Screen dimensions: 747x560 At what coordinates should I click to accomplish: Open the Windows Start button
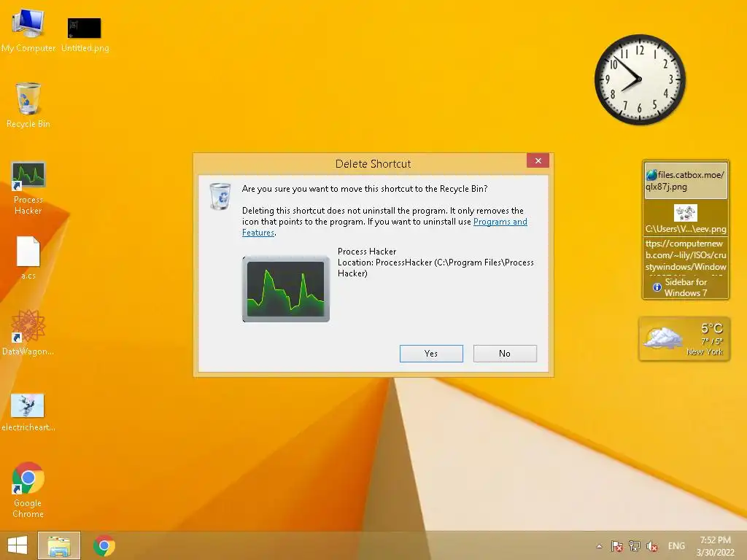[x=18, y=545]
